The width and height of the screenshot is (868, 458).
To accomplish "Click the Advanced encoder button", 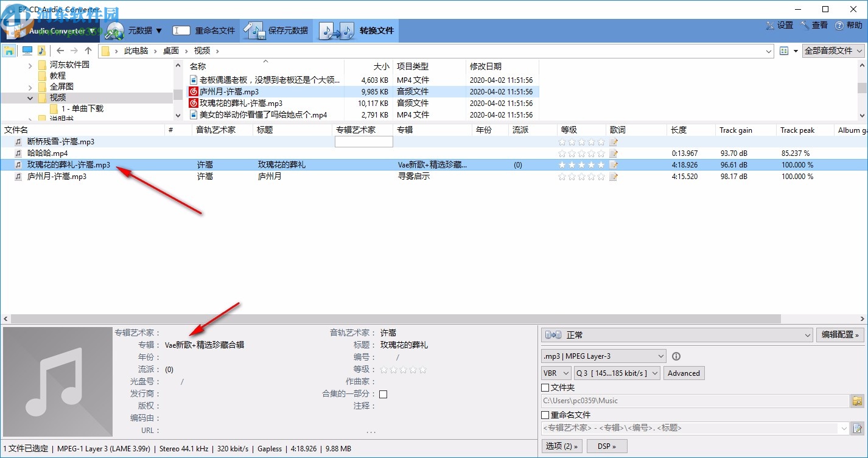I will 684,373.
